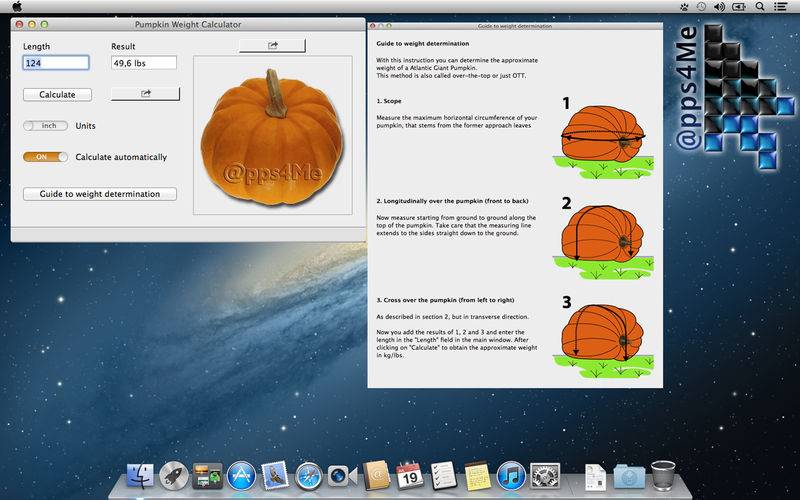Click the Length input field
The height and width of the screenshot is (500, 800).
point(56,63)
